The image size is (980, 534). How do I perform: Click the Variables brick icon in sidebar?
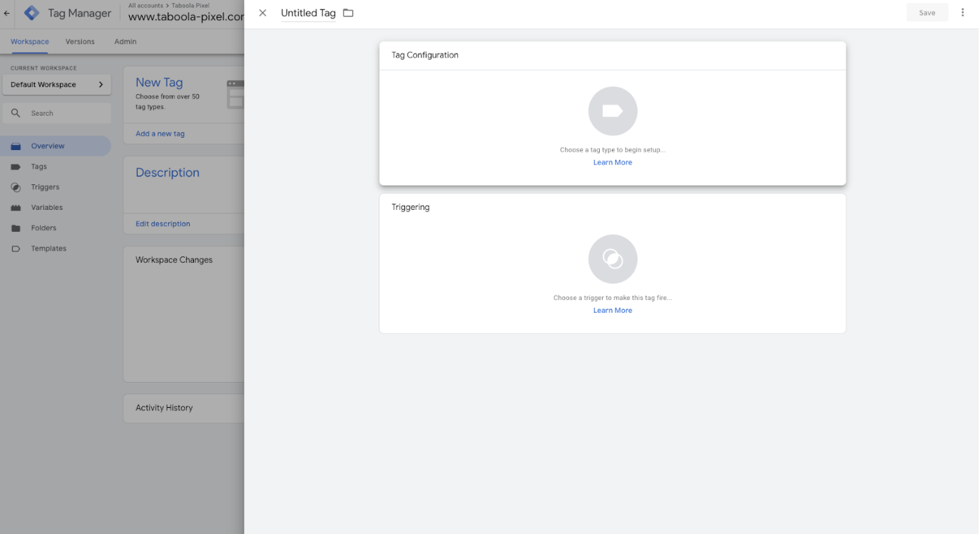tap(16, 208)
